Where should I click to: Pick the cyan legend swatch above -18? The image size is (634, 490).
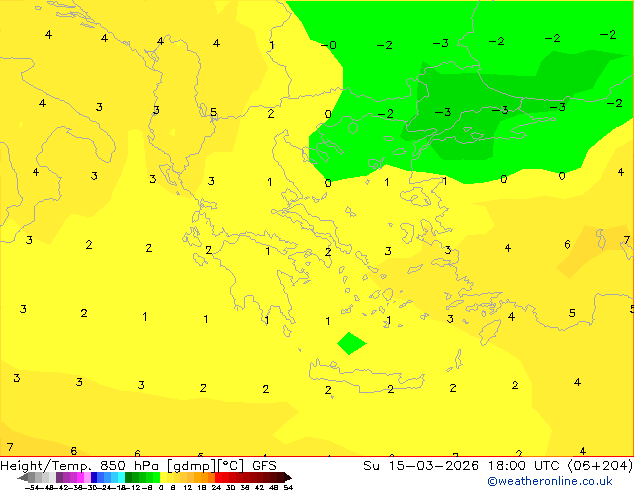point(121,478)
